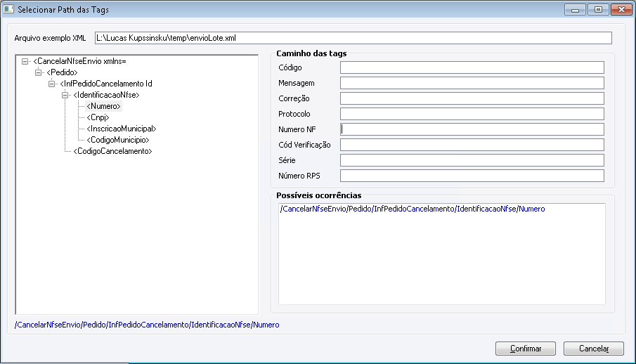This screenshot has width=636, height=364.
Task: Focus the Código input field
Action: (x=472, y=67)
